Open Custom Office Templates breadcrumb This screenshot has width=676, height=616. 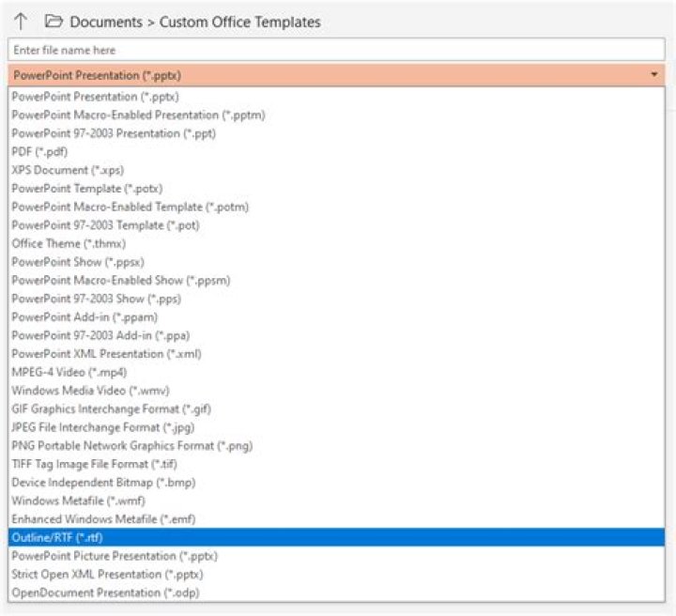click(240, 22)
